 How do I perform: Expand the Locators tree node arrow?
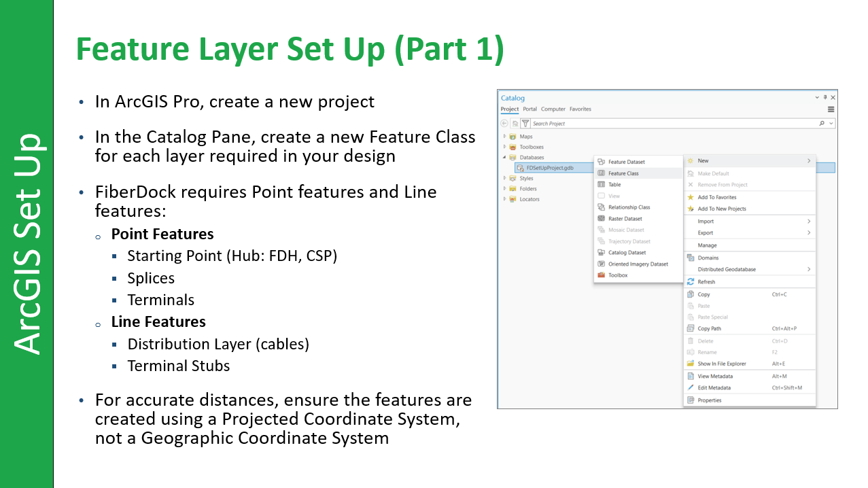pyautogui.click(x=504, y=199)
